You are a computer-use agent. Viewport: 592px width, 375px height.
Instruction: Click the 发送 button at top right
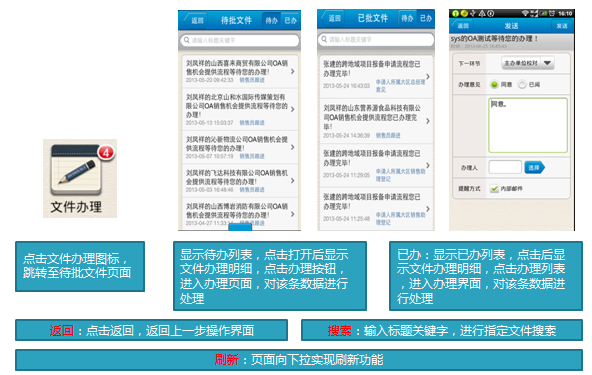(562, 26)
